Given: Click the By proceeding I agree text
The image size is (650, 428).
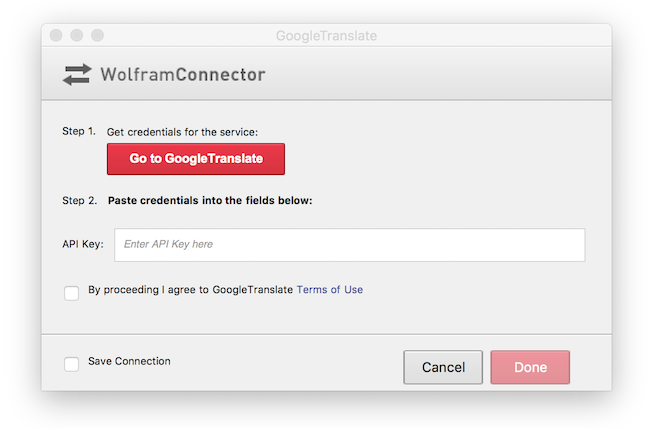Looking at the screenshot, I should [x=190, y=289].
